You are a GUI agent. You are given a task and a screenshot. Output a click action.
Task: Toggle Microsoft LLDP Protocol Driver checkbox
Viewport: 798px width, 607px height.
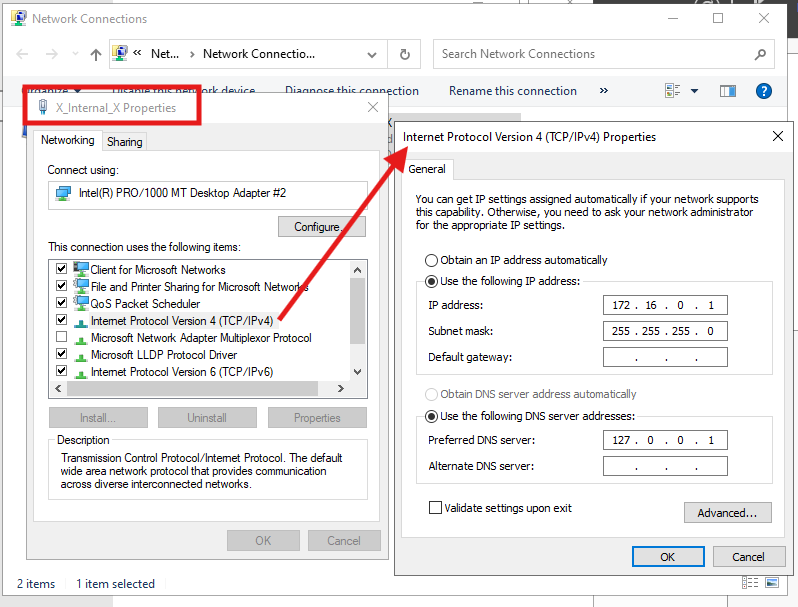[62, 353]
